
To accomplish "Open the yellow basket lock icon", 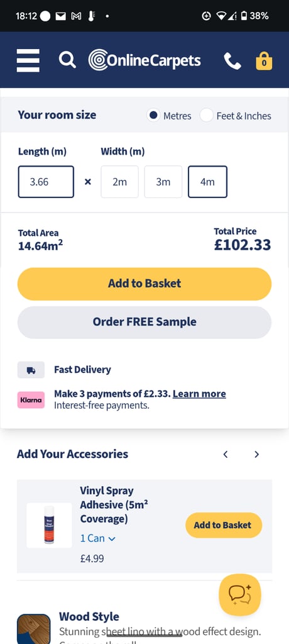I will [264, 61].
